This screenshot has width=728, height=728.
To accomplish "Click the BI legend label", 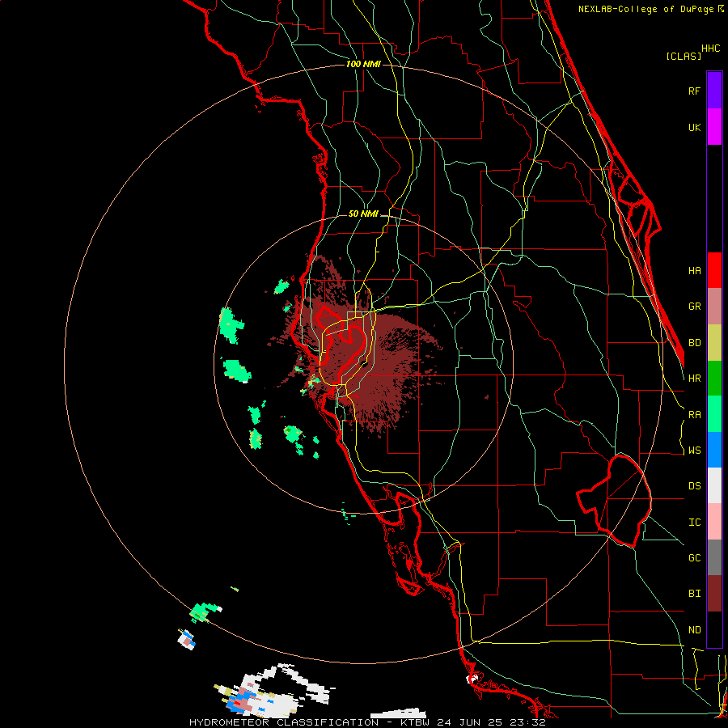I will 694,594.
